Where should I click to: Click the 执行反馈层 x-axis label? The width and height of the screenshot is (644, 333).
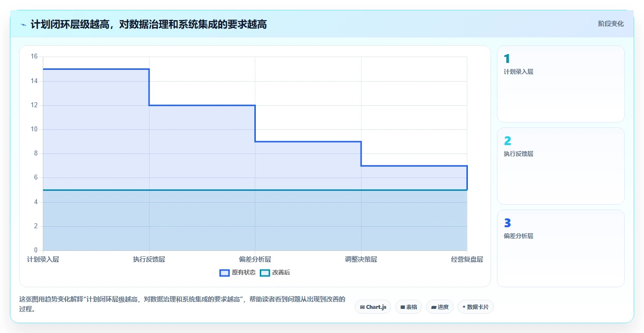(149, 259)
